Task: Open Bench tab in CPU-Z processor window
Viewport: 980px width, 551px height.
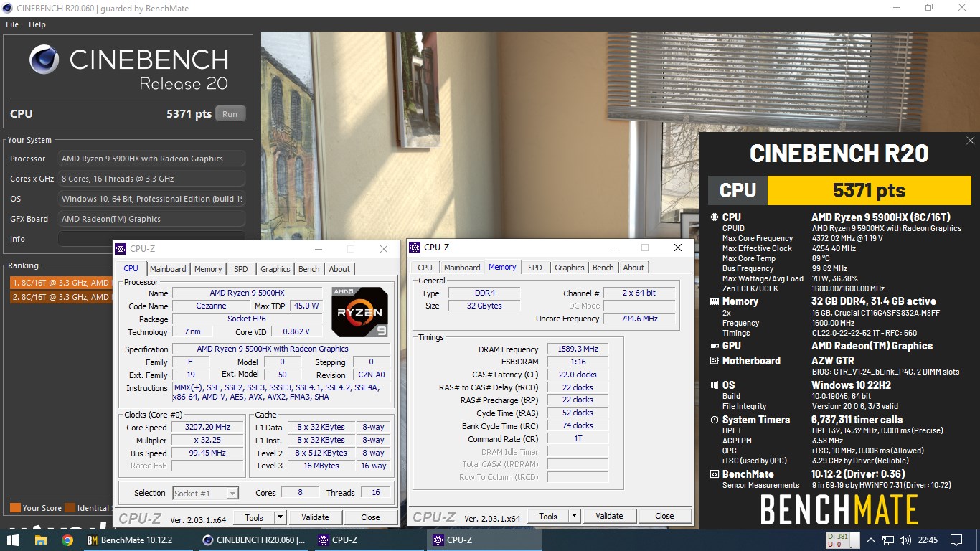Action: coord(309,269)
